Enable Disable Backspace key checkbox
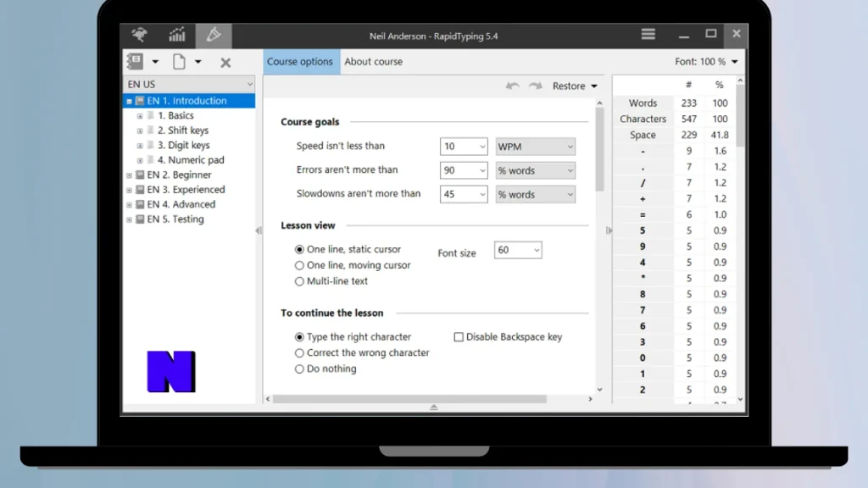Image resolution: width=868 pixels, height=488 pixels. coord(459,337)
